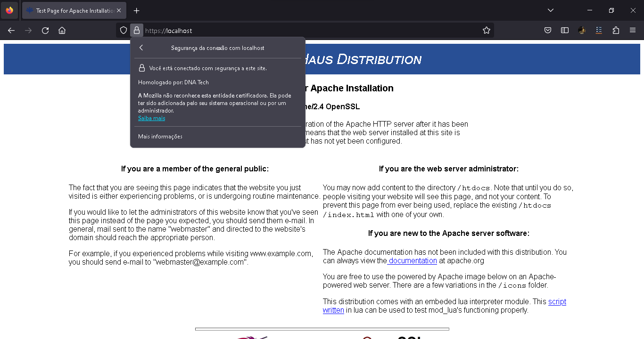Open the documentation link at apache.org
The image size is (644, 339).
point(413,260)
